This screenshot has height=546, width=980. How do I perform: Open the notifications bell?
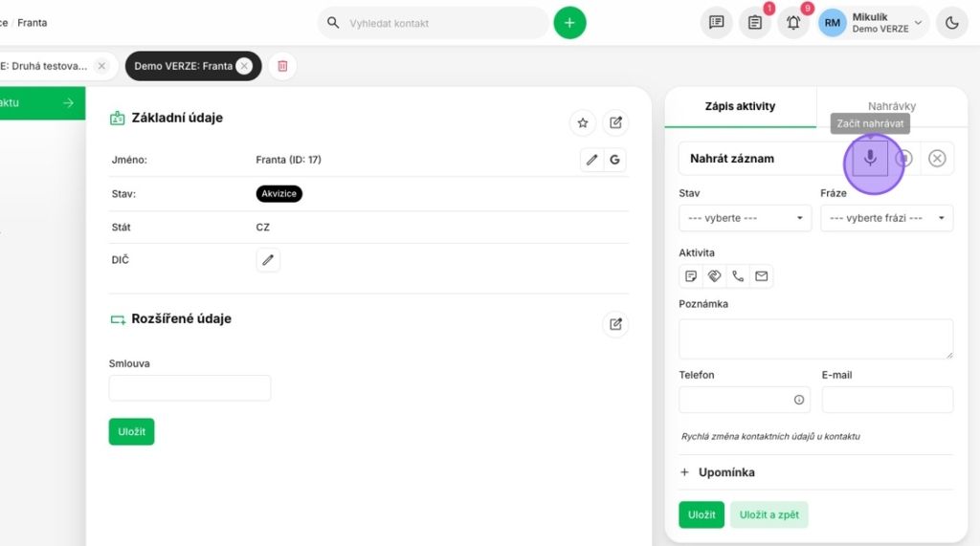tap(792, 23)
